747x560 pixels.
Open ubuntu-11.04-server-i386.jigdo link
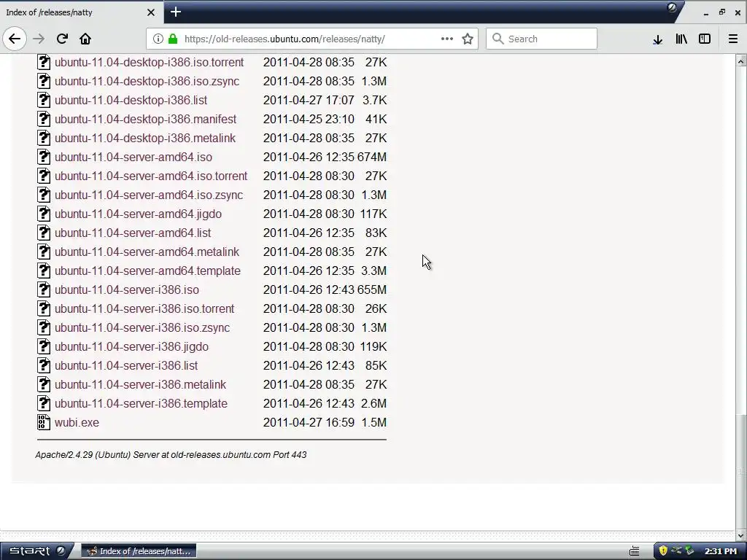point(131,346)
